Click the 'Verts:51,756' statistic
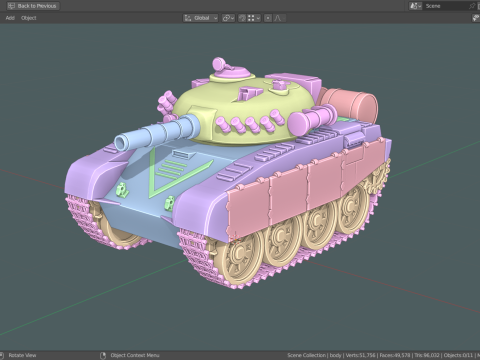Screen dimensions: 480x360 coord(361,355)
